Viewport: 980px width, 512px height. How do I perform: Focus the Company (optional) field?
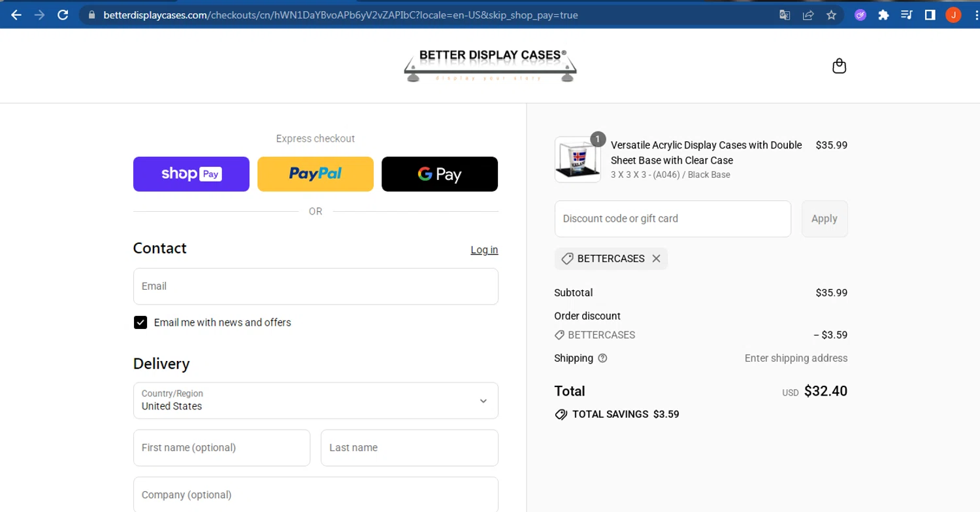pyautogui.click(x=316, y=494)
